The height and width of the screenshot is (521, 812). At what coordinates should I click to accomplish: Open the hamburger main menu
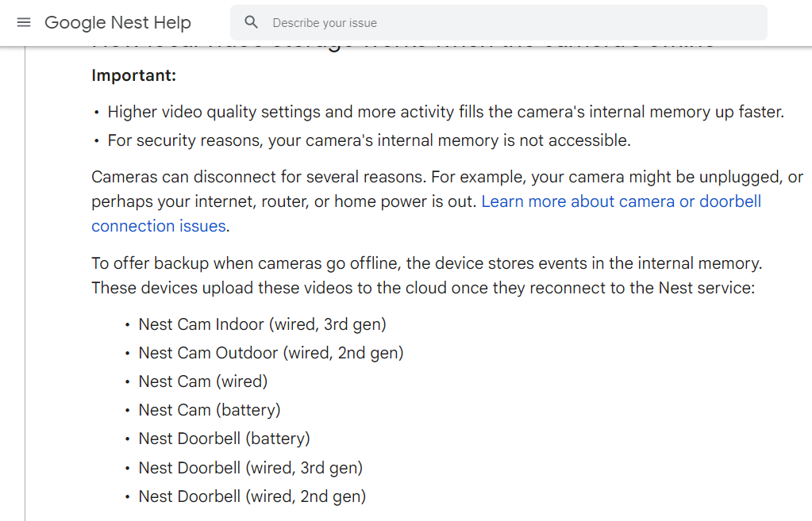click(x=24, y=22)
